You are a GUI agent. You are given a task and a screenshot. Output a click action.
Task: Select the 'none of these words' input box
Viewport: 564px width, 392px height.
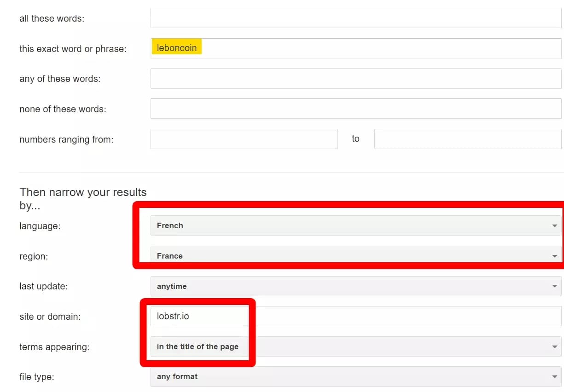[x=355, y=109]
